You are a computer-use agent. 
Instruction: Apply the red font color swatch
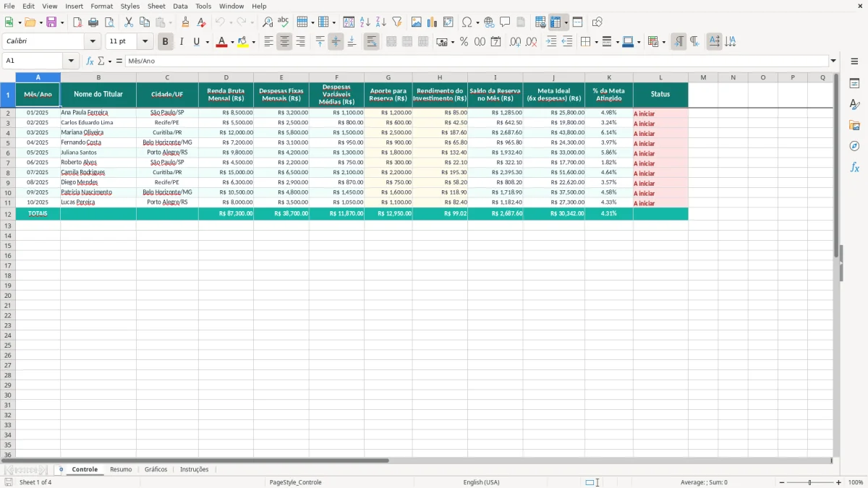tap(221, 42)
